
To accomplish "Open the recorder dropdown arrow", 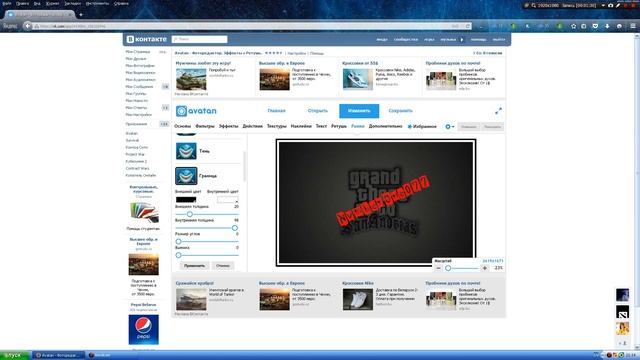I will click(x=603, y=5).
